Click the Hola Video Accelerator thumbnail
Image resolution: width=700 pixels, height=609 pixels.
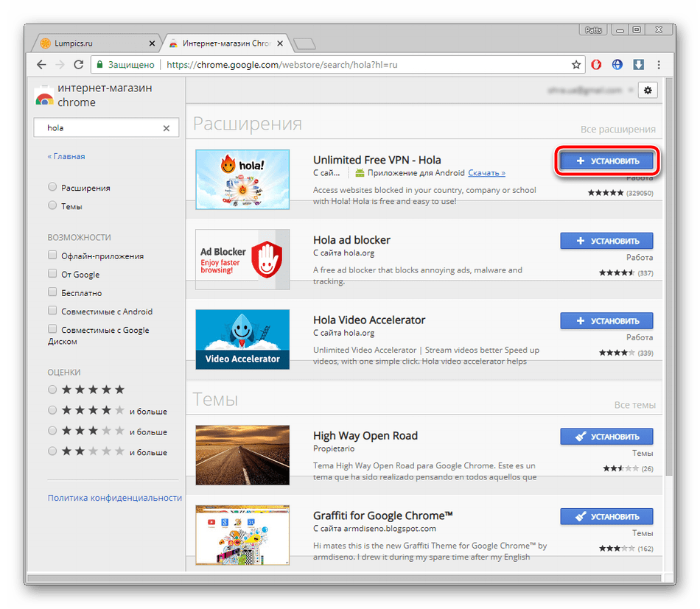[242, 339]
